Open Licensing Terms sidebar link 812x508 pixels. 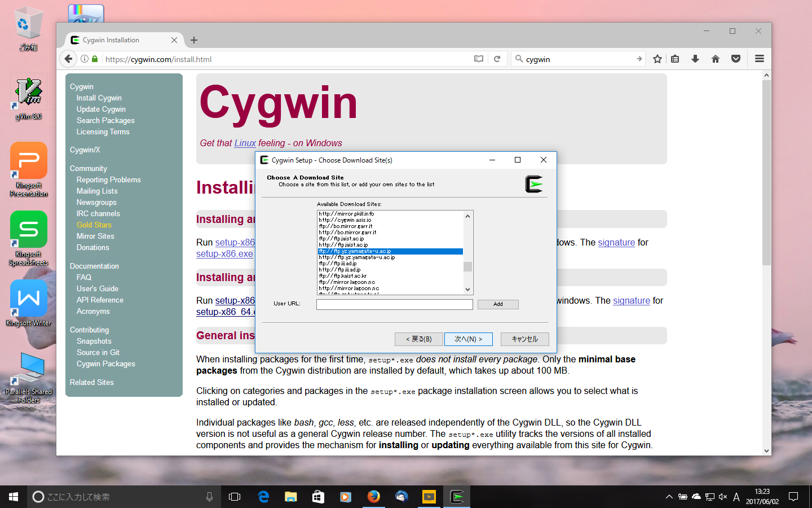[x=103, y=132]
